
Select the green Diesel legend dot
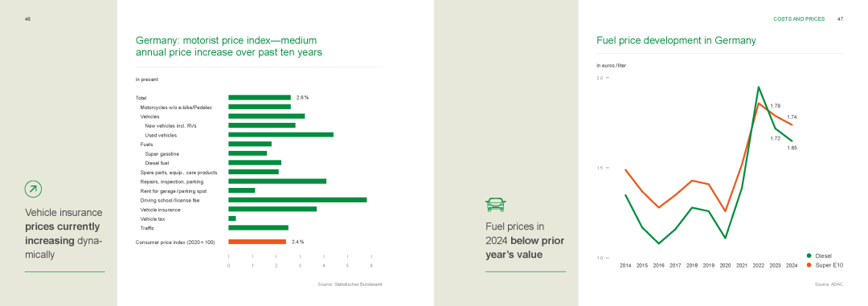[809, 255]
